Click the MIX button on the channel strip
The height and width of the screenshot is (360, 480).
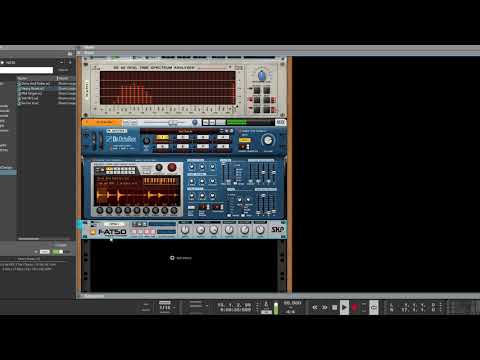point(280,122)
